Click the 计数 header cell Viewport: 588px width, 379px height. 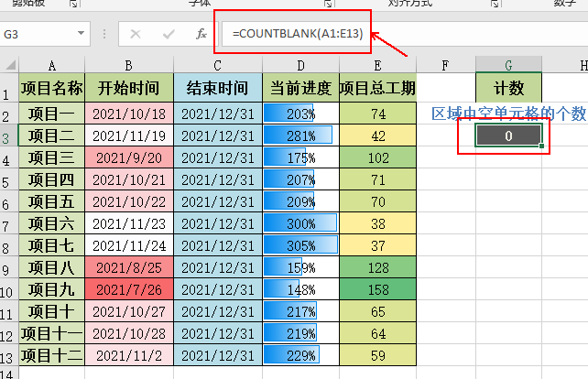508,88
